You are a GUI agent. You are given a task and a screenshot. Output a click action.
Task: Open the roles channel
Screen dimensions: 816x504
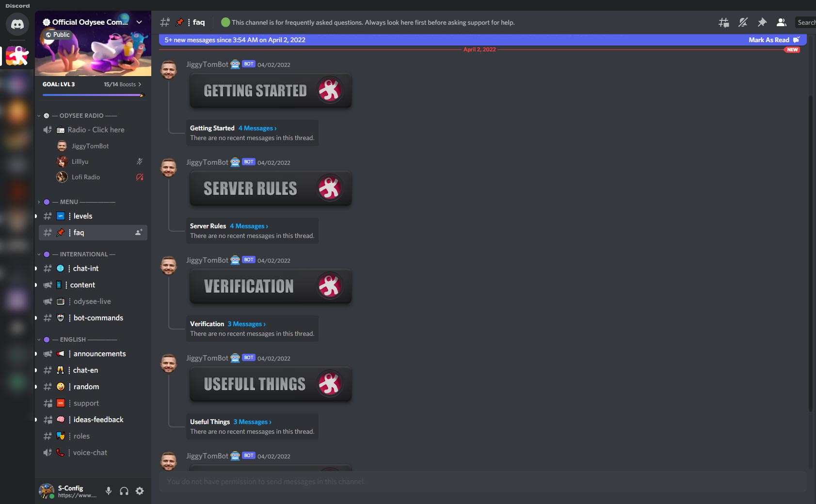click(x=93, y=436)
